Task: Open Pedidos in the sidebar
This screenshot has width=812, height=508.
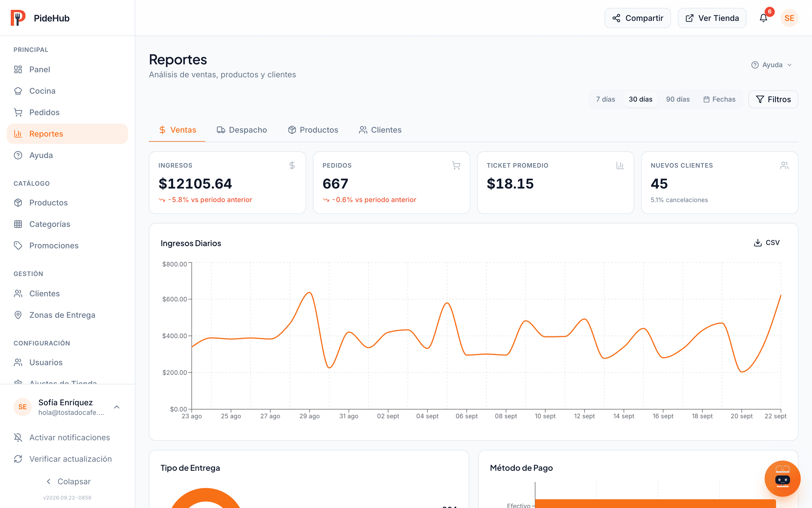Action: (x=67, y=113)
